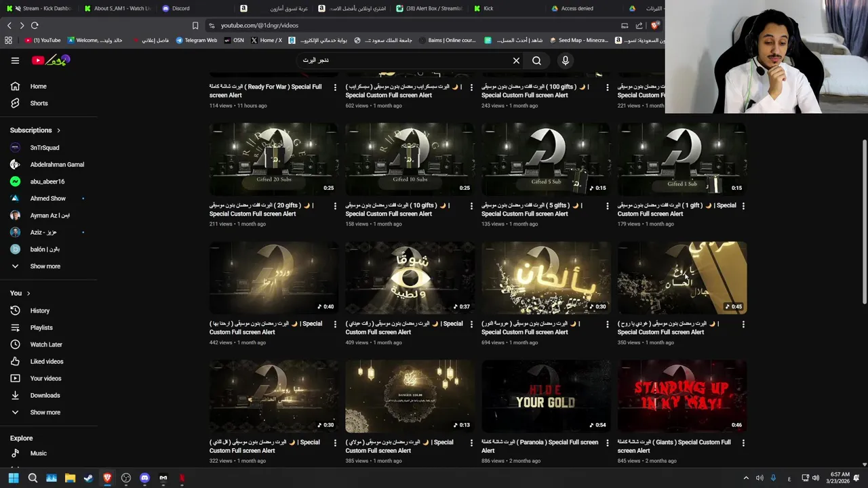Open options menu for 20 gifts video
This screenshot has height=488, width=868.
point(335,205)
